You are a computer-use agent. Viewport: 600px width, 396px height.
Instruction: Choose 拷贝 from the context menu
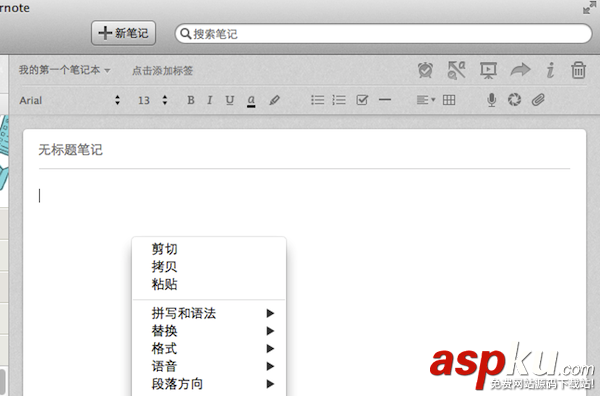(x=209, y=267)
